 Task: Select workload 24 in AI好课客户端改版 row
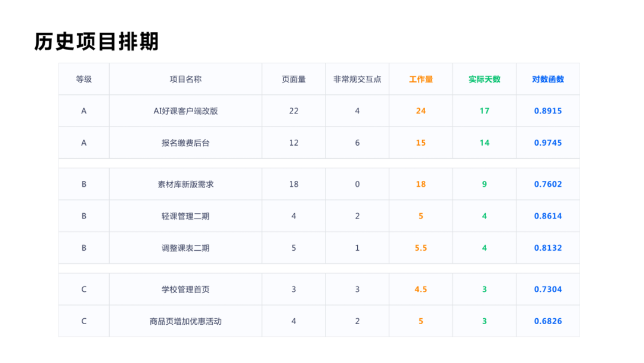(421, 111)
